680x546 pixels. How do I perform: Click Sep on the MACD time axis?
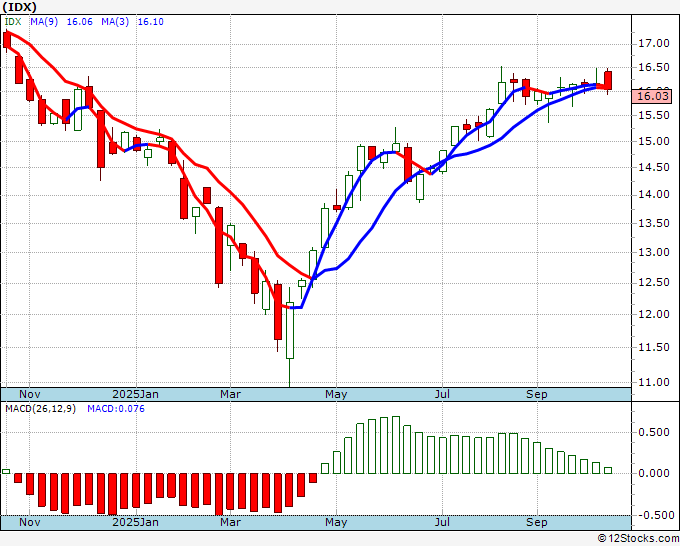pyautogui.click(x=537, y=522)
